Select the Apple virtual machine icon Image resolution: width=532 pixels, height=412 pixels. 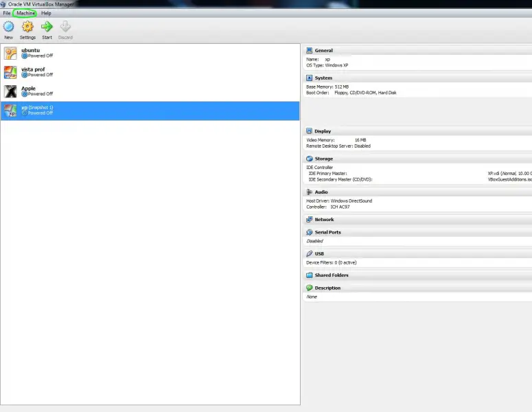tap(10, 91)
